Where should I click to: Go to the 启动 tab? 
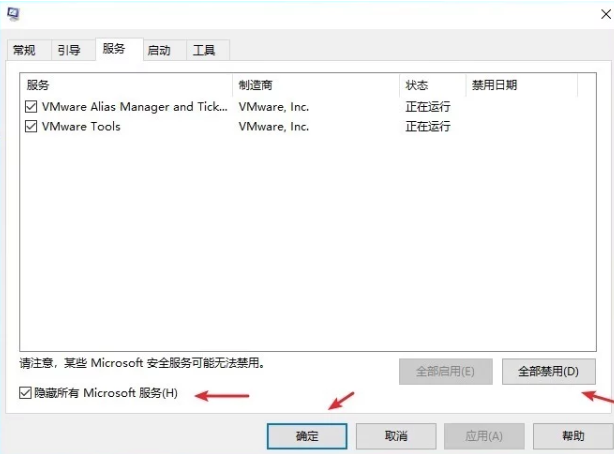159,50
